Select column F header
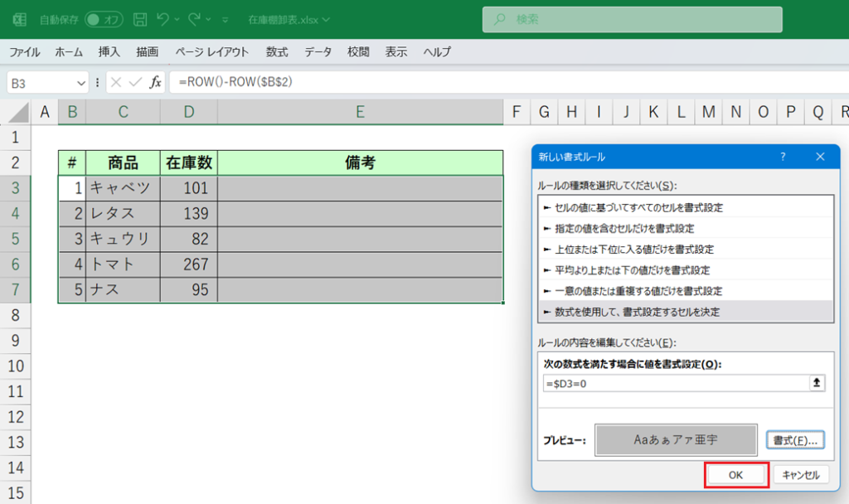 (x=517, y=112)
